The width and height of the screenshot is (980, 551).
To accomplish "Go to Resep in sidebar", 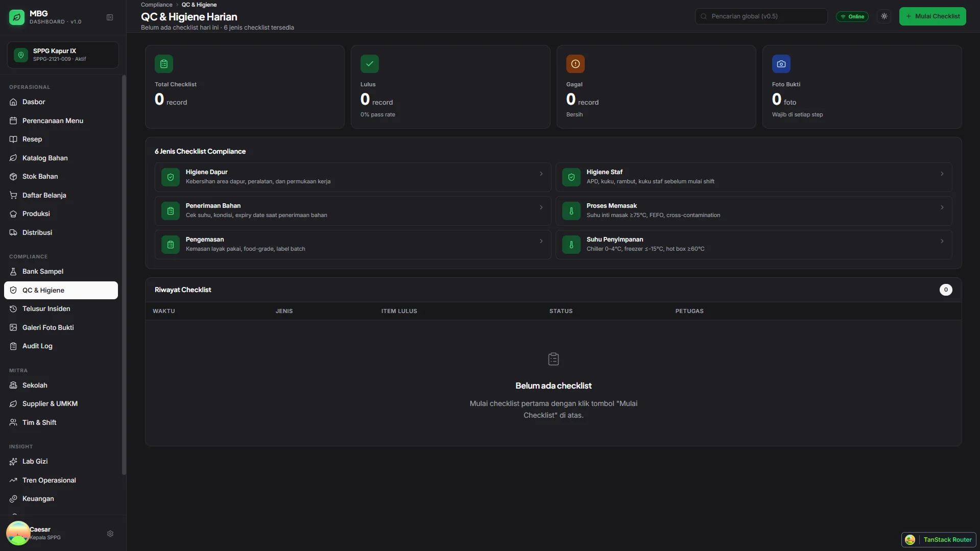I will 61,139.
